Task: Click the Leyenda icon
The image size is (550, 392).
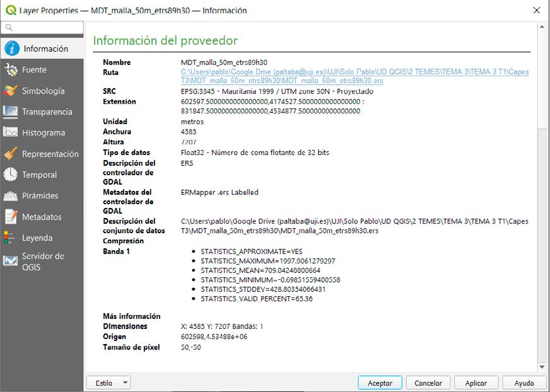Action: coord(9,238)
